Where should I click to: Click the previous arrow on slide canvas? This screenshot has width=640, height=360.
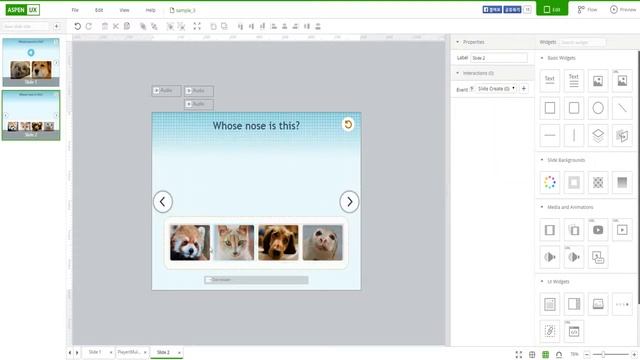point(163,202)
